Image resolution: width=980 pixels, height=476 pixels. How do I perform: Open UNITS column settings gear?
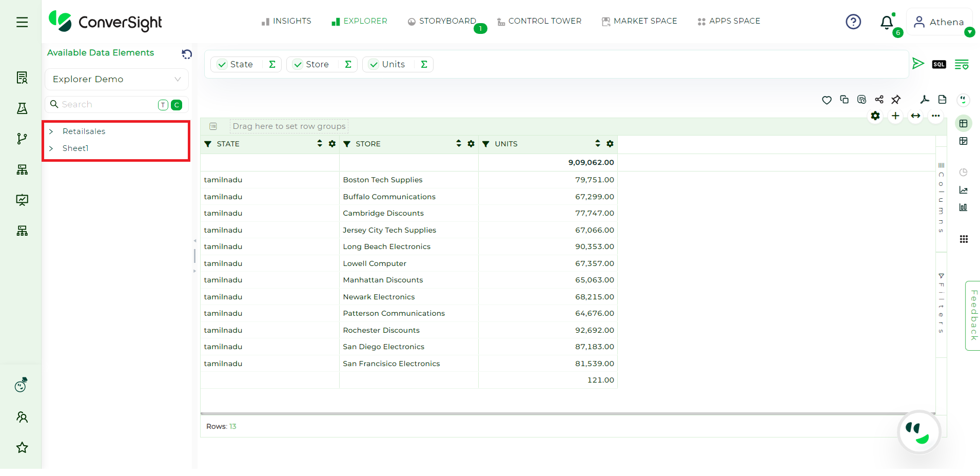(x=610, y=144)
